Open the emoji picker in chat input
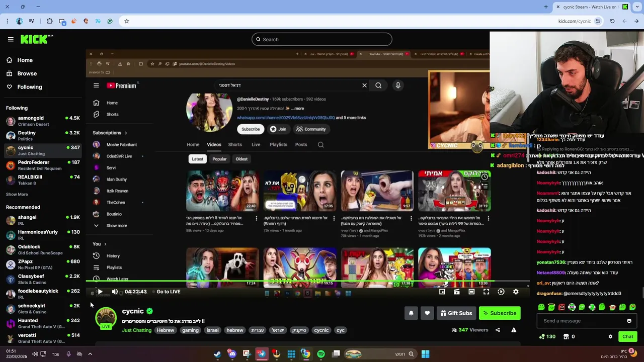Image resolution: width=644 pixels, height=362 pixels. coord(629,321)
